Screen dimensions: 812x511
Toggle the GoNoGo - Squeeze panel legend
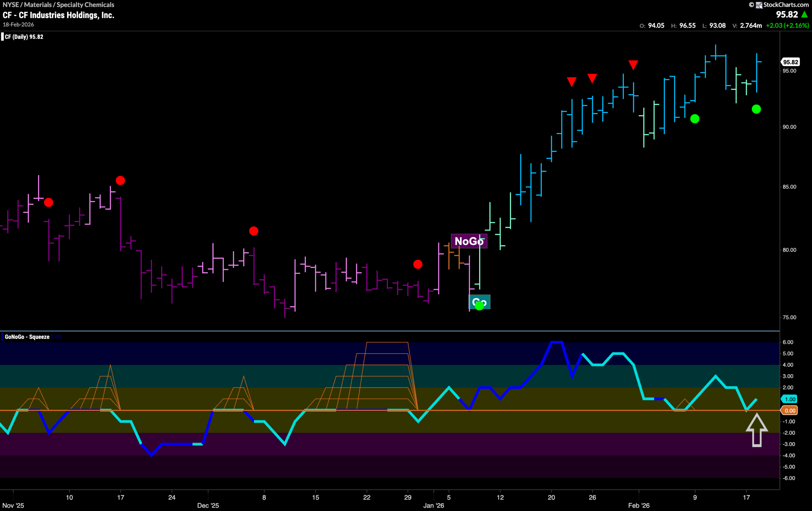pyautogui.click(x=27, y=336)
